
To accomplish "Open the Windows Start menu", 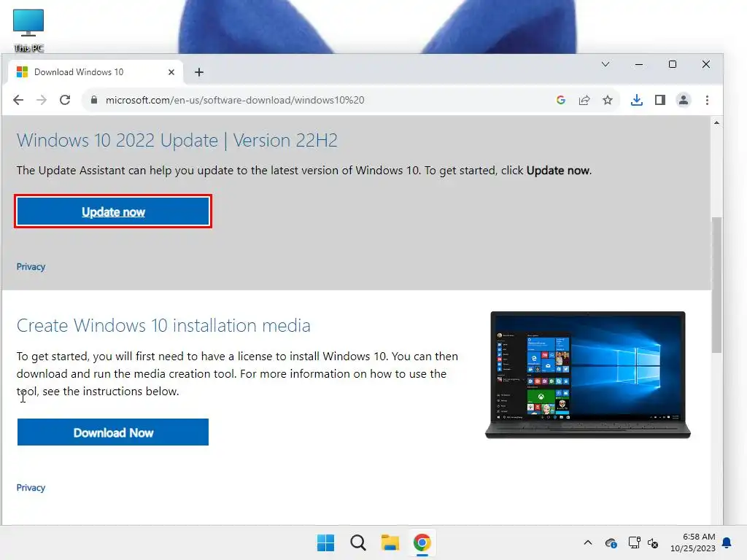I will click(326, 542).
